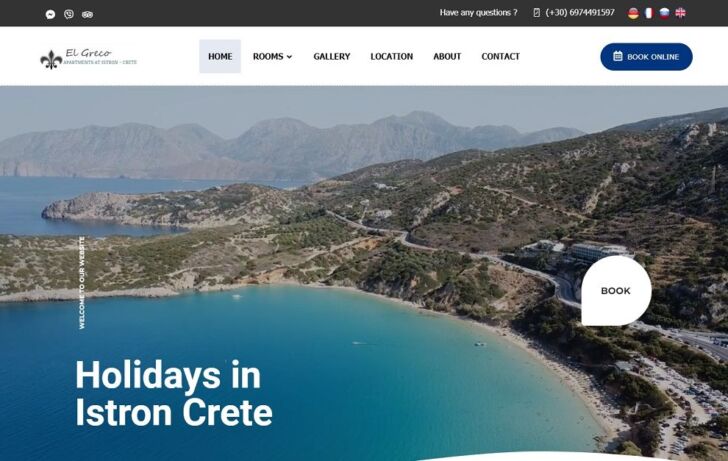Image resolution: width=728 pixels, height=461 pixels.
Task: Select the French flag language
Action: (x=649, y=13)
